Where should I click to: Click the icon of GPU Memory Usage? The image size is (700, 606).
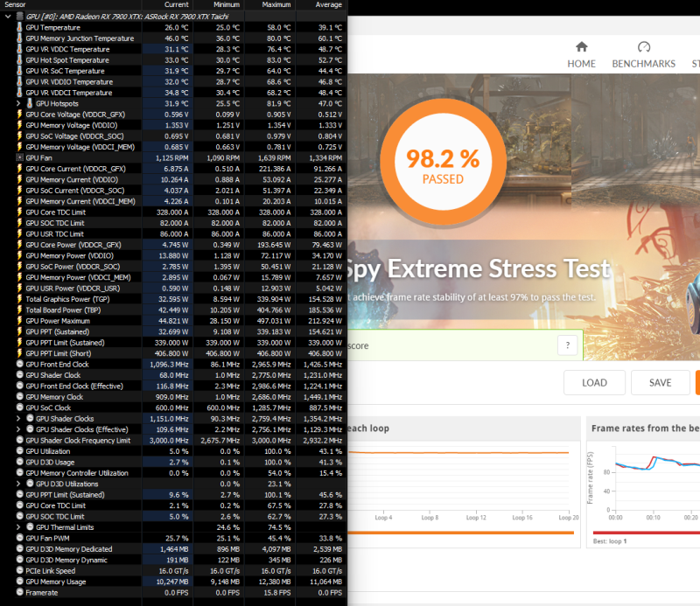point(19,581)
